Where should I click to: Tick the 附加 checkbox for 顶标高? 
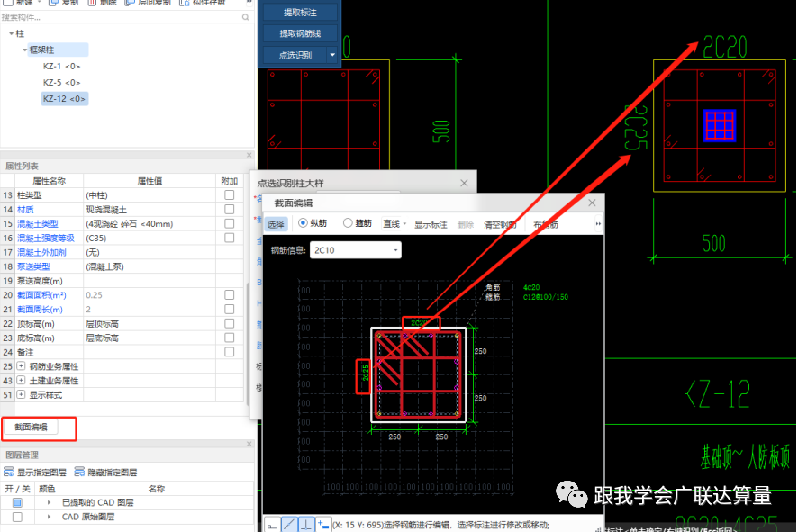[230, 323]
